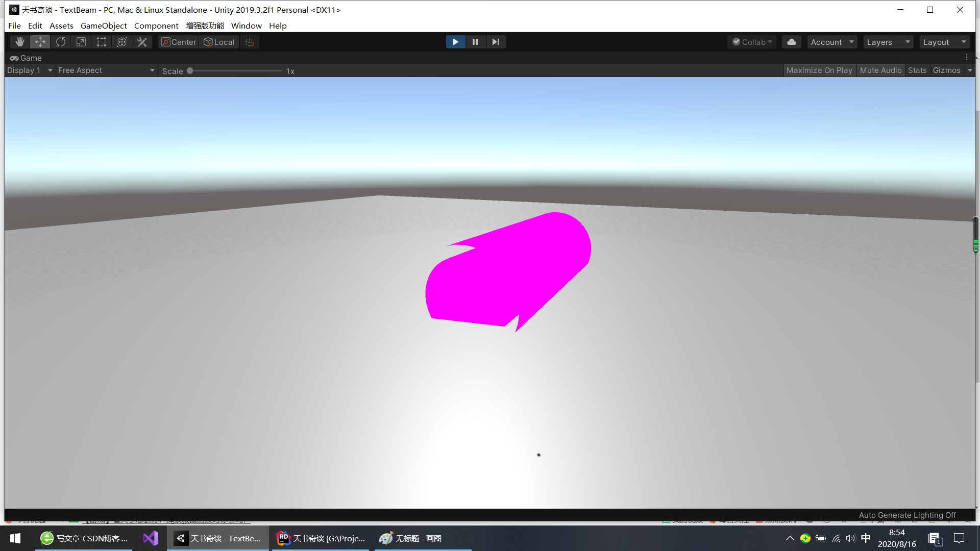The height and width of the screenshot is (551, 980).
Task: Toggle Center pivot mode
Action: coord(178,42)
